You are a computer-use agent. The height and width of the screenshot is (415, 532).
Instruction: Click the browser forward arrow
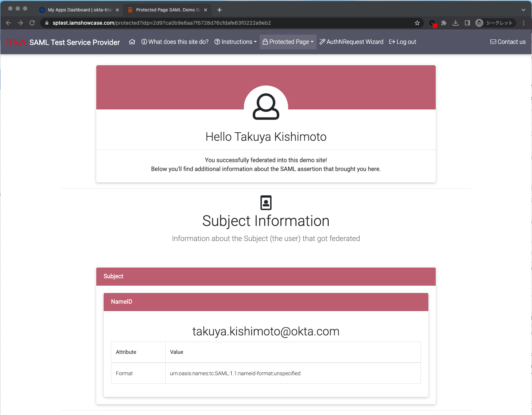coord(20,23)
